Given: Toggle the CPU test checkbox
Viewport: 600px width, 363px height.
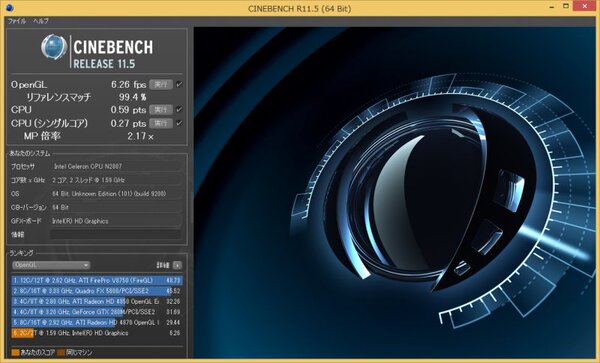Looking at the screenshot, I should pos(179,110).
